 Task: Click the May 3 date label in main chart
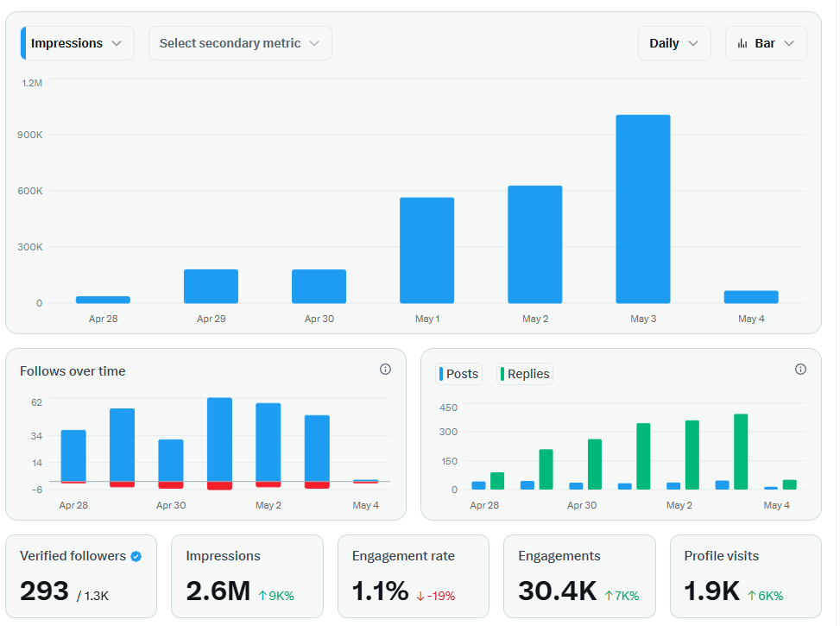(643, 319)
